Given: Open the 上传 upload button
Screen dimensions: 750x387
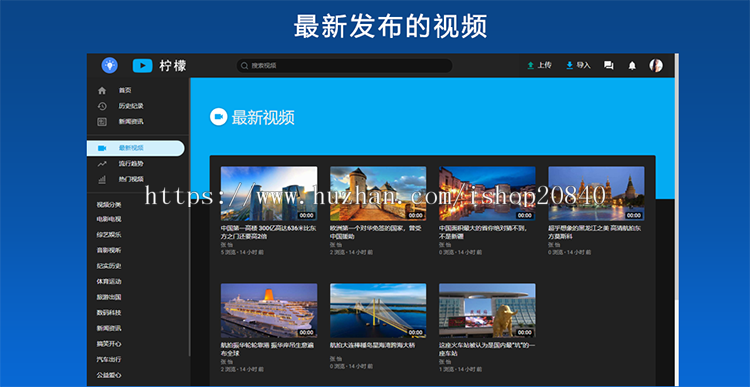Looking at the screenshot, I should click(539, 66).
